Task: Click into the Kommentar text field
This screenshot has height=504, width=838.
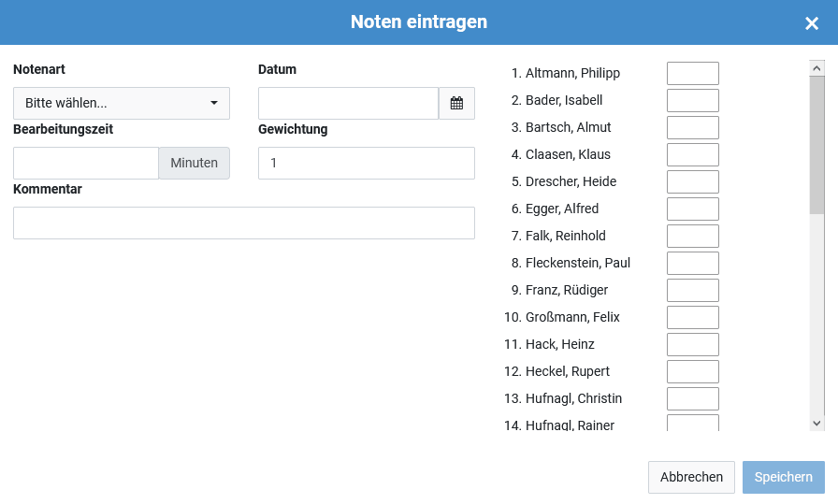Action: (x=244, y=223)
